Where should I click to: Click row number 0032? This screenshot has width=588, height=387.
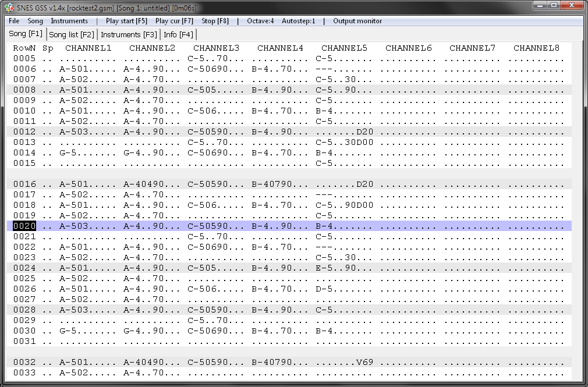pyautogui.click(x=24, y=362)
